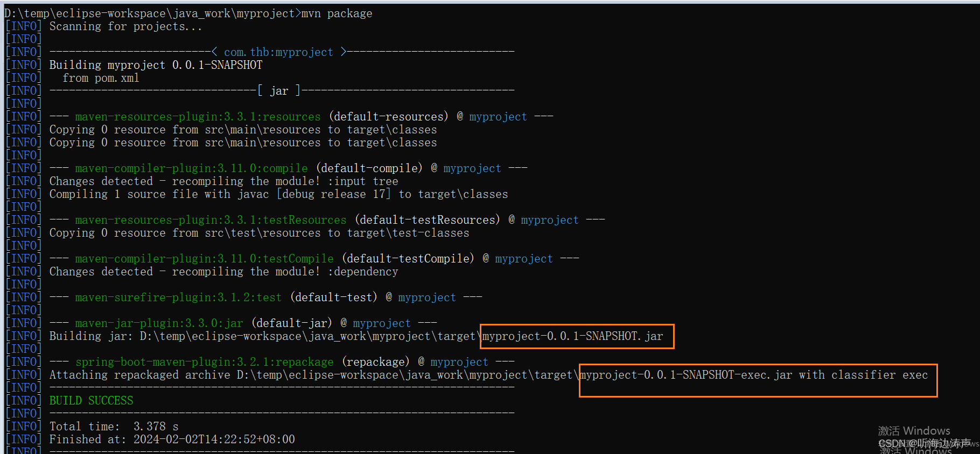The width and height of the screenshot is (980, 454).
Task: Click 'Compiling 1 source file with javac' line
Action: click(x=278, y=194)
